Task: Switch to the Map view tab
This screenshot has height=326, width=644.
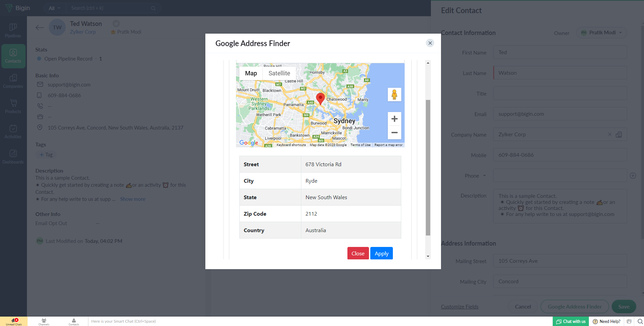Action: (251, 73)
